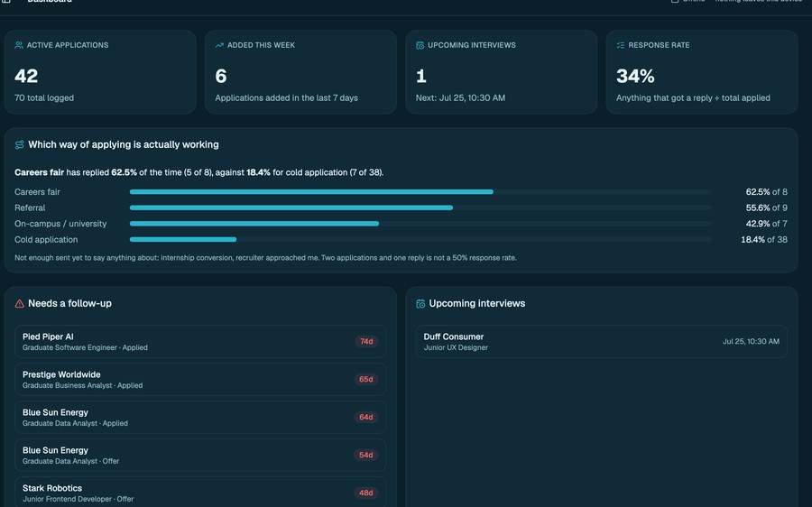812x507 pixels.
Task: Click the '70 total logged' text
Action: 44,97
